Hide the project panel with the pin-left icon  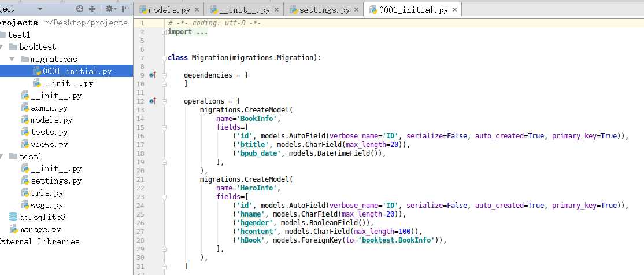click(x=125, y=9)
